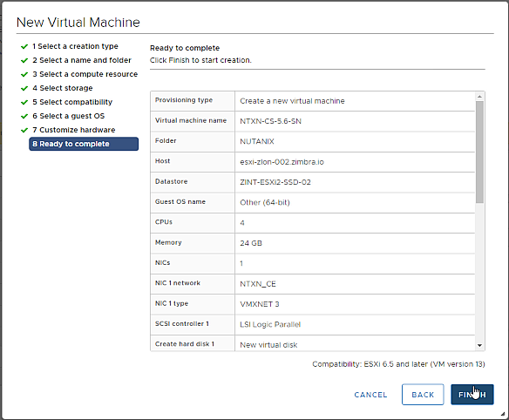The width and height of the screenshot is (509, 420).
Task: Click the checkmark beside Select compatibility
Action: click(24, 102)
